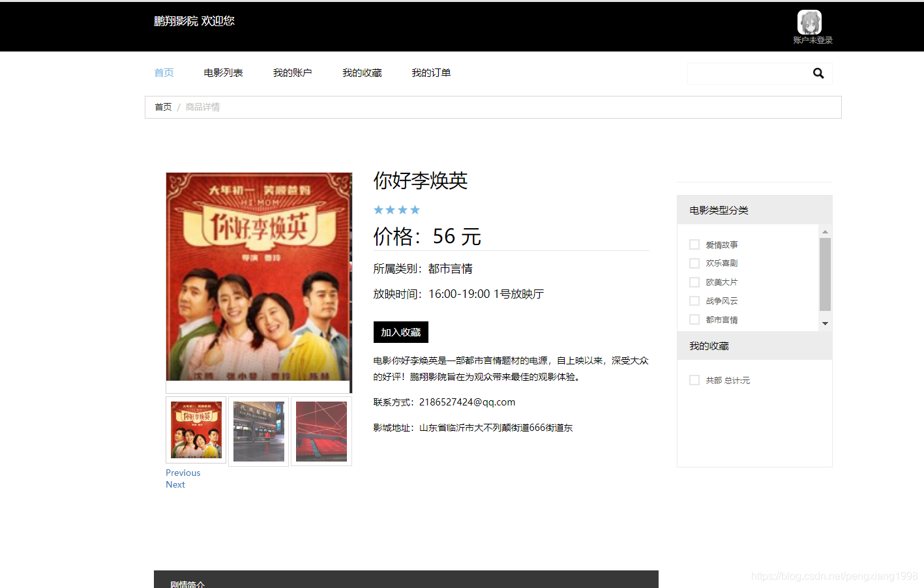Check the 都市言情 category box
The image size is (924, 588).
pyautogui.click(x=694, y=319)
